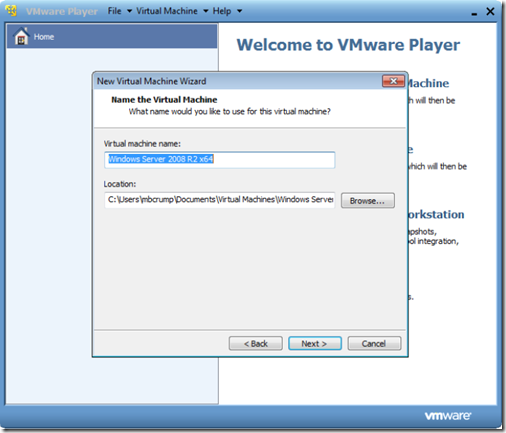Proceed with the Next > button
The image size is (506, 433).
tap(315, 343)
